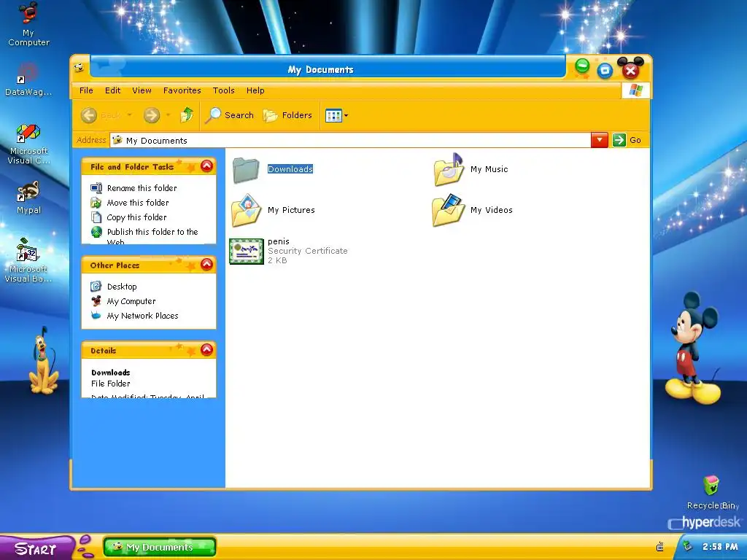Minimize the My Documents window
This screenshot has height=560, width=747.
[582, 66]
